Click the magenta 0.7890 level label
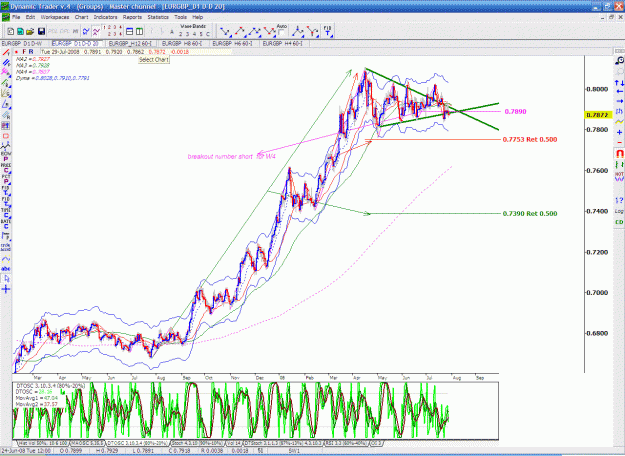The width and height of the screenshot is (625, 456). (515, 112)
